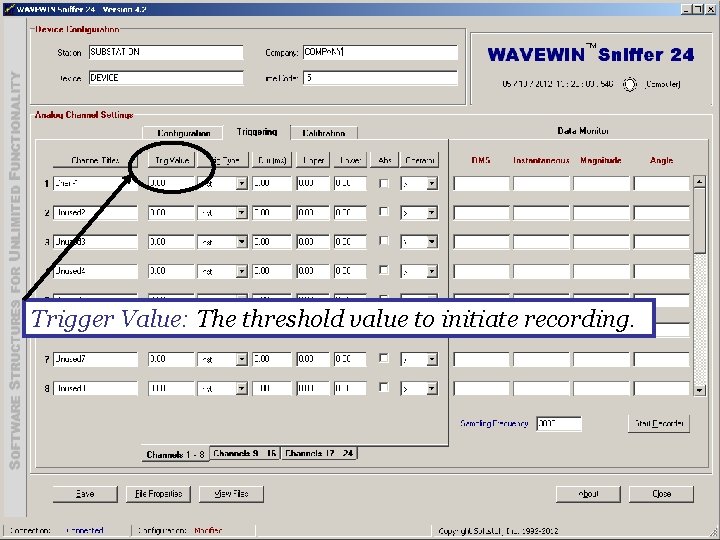Screen dimensions: 720x540
Task: Open the Trig Type dropdown for channel 2
Action: (242, 213)
